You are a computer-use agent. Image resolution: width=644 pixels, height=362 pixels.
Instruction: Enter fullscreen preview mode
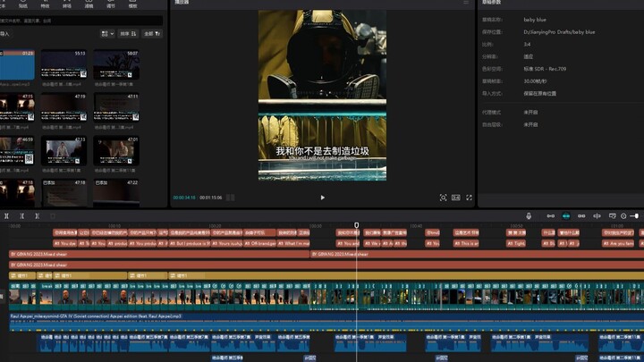point(469,198)
